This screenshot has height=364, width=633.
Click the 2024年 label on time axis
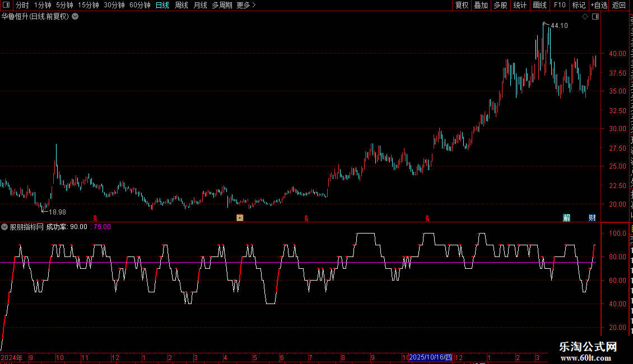pos(12,357)
